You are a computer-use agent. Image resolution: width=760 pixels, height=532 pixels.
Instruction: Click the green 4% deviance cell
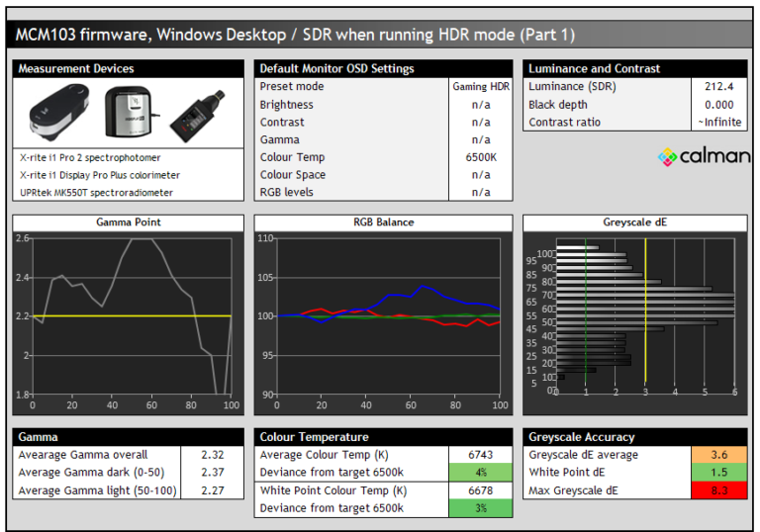pos(480,473)
